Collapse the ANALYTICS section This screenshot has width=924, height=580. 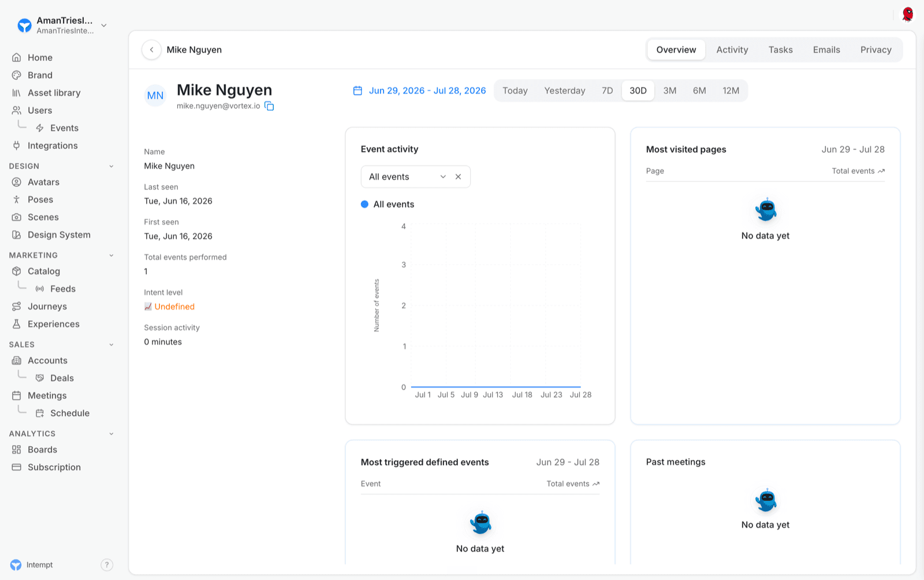111,434
